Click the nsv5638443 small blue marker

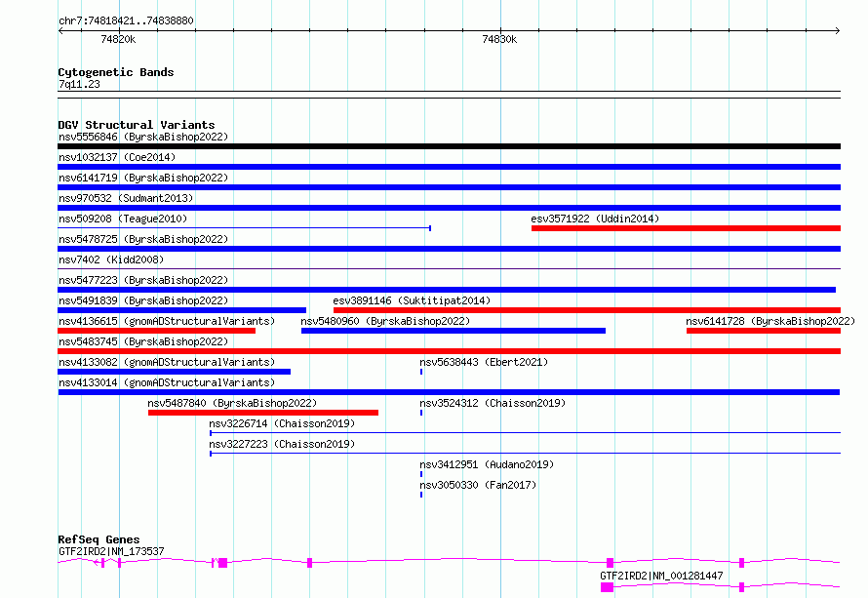tap(421, 372)
